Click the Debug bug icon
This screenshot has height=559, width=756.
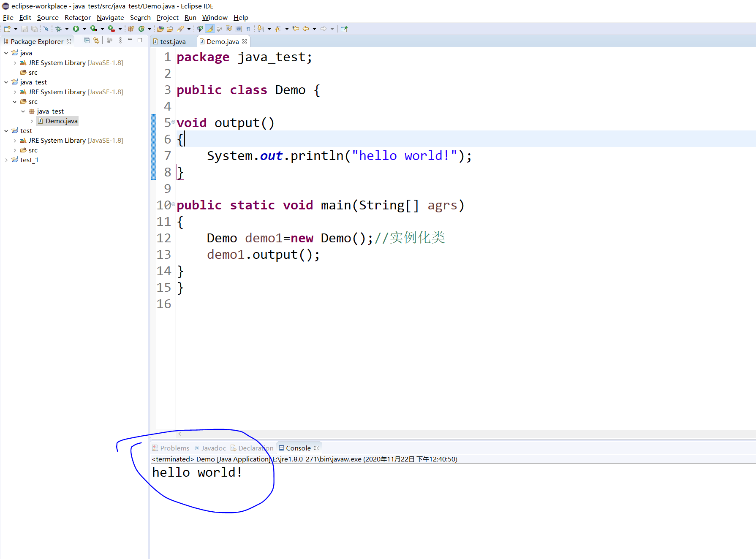click(59, 29)
